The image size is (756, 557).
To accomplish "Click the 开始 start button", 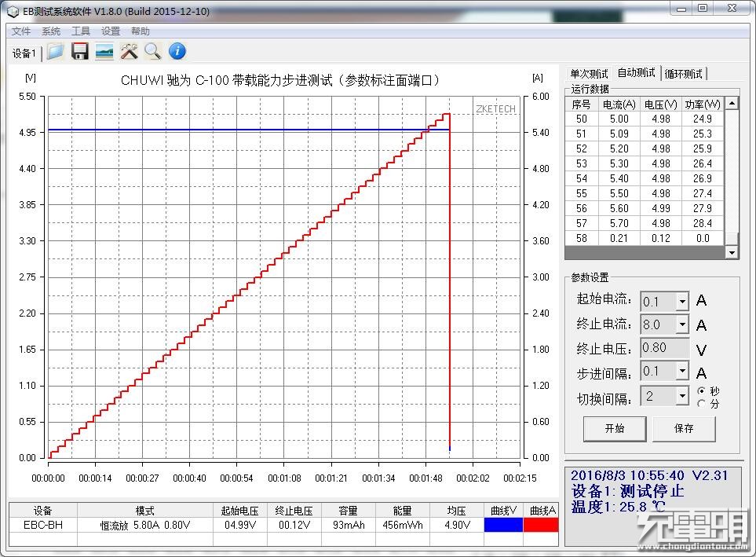I will click(x=615, y=429).
